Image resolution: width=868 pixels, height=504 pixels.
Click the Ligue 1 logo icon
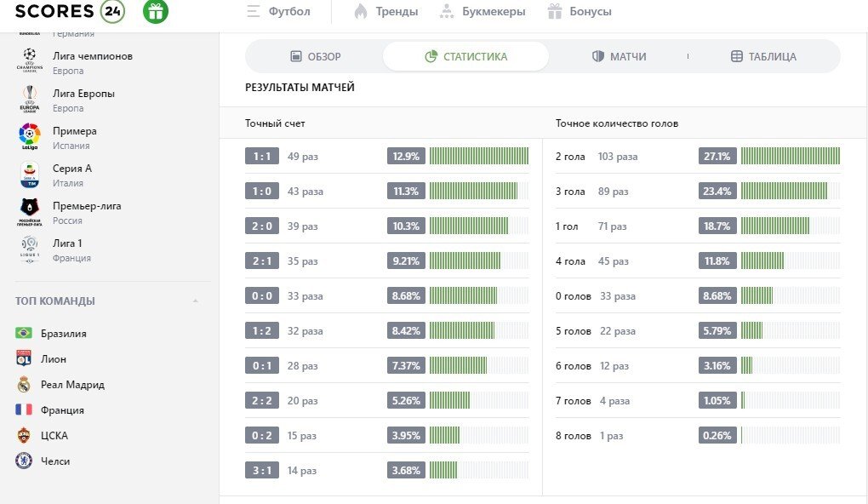point(30,249)
